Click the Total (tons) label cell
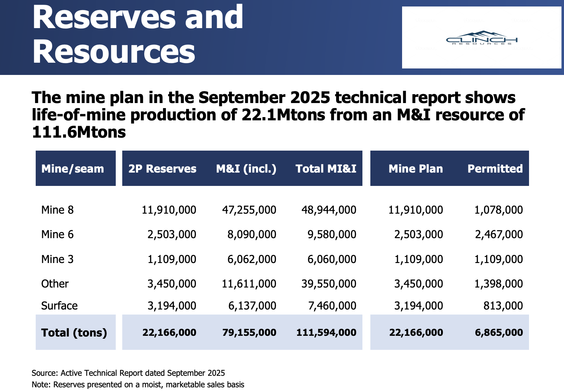 point(74,333)
